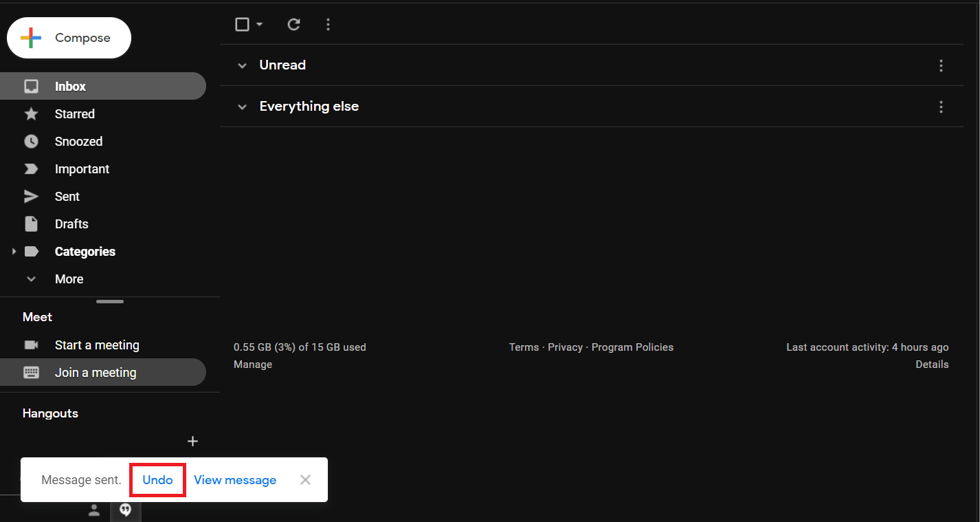The height and width of the screenshot is (522, 980).
Task: Open the Terms link
Action: tap(524, 347)
